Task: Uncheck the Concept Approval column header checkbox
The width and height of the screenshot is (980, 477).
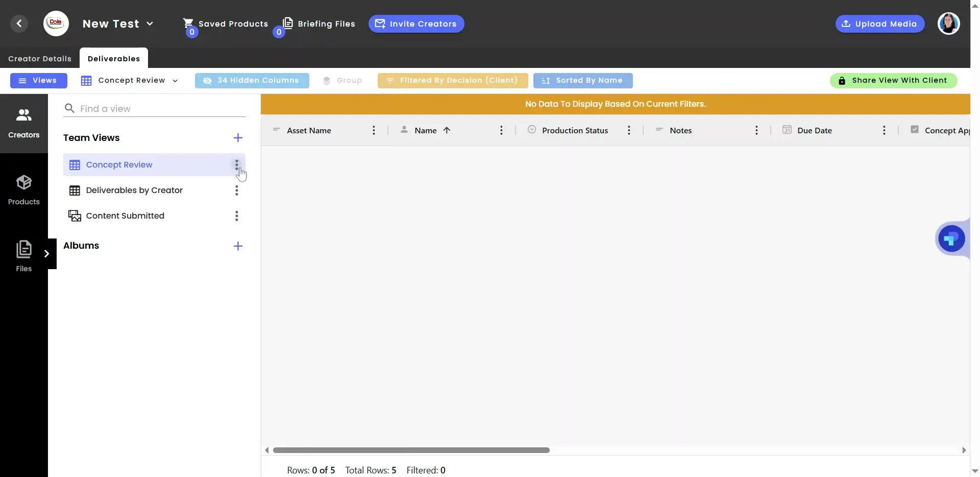Action: pyautogui.click(x=914, y=129)
